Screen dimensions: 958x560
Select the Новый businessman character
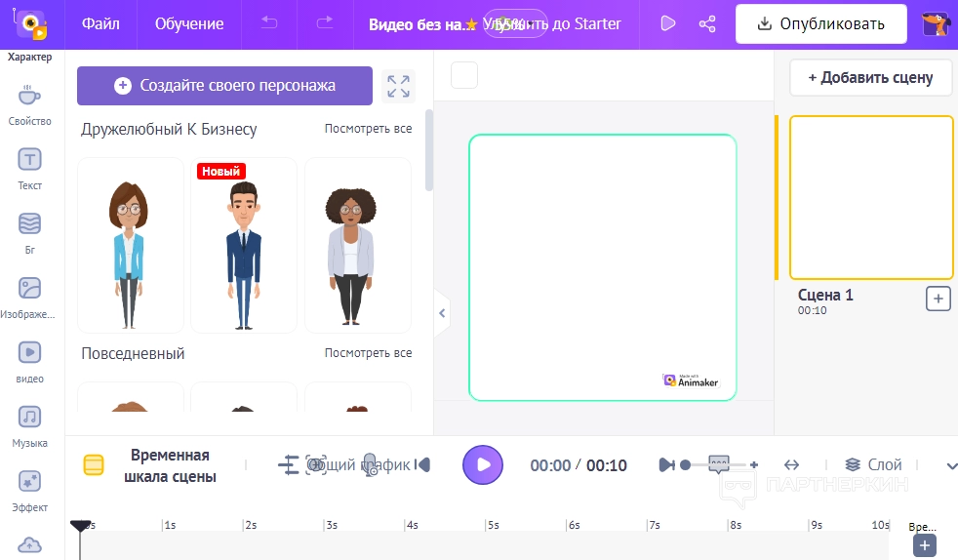(x=244, y=245)
